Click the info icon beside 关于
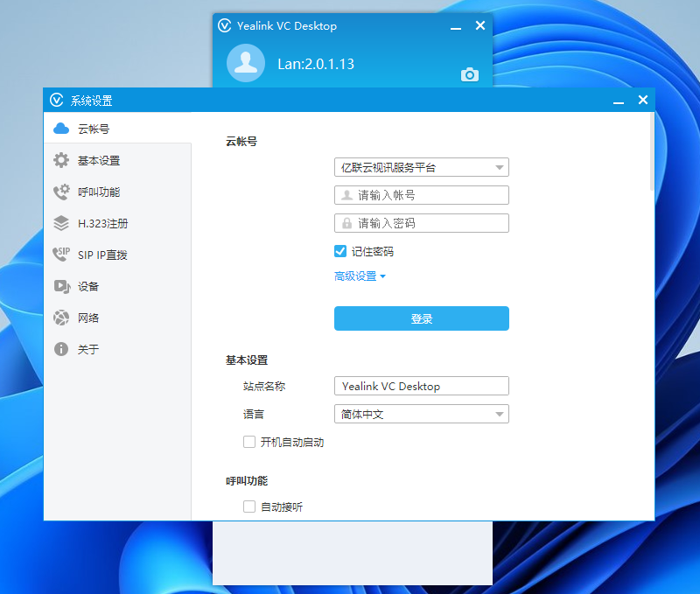This screenshot has height=594, width=700. click(x=61, y=349)
